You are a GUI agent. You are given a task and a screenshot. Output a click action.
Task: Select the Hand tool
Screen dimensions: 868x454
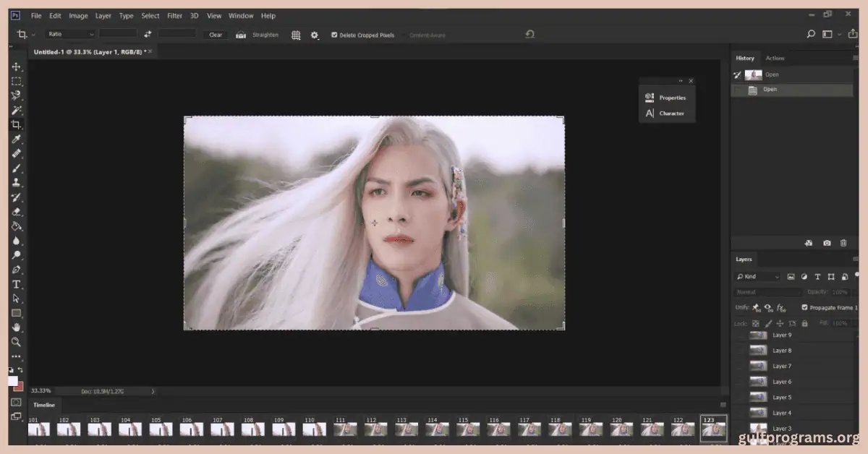17,328
